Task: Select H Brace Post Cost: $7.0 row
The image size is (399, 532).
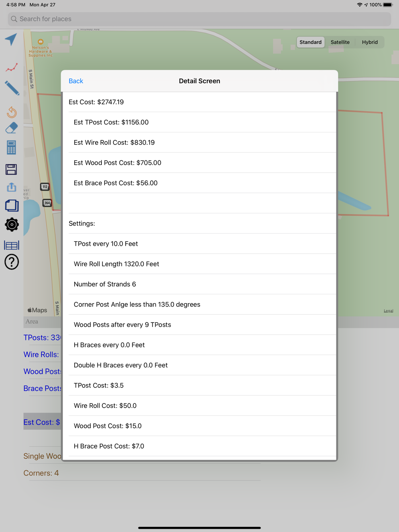Action: pos(199,446)
